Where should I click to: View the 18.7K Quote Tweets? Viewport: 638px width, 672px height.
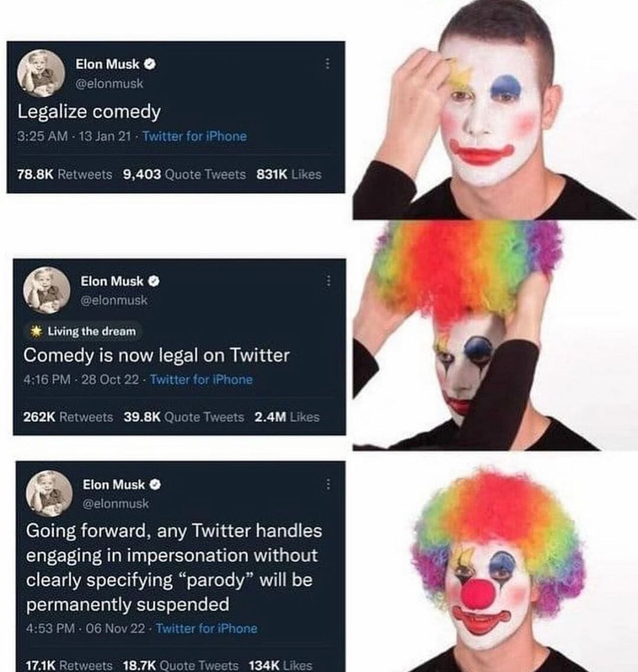(x=181, y=665)
